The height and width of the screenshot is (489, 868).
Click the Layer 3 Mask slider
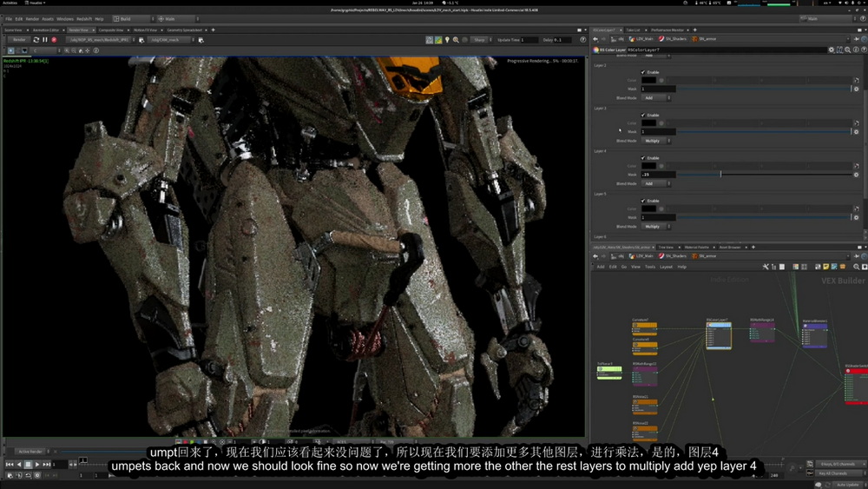click(x=765, y=132)
